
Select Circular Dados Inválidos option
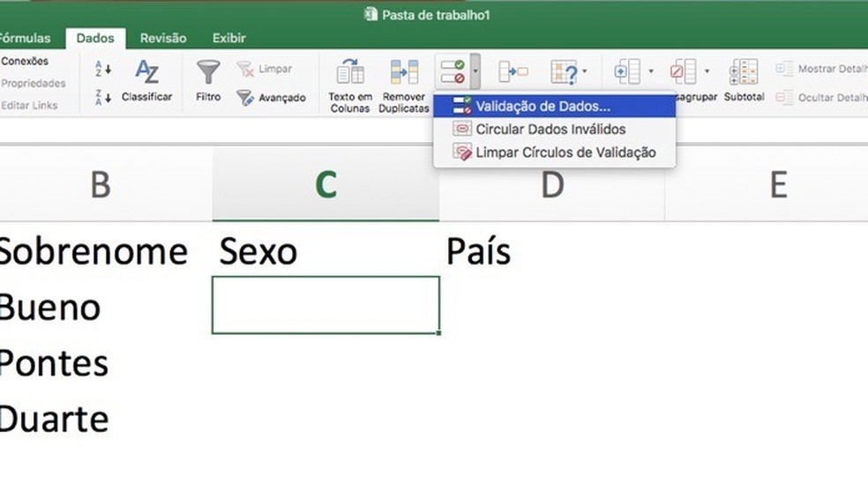(550, 129)
